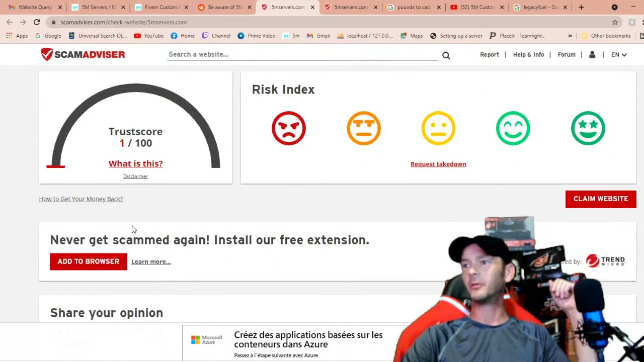Open the localhost / 127.0.0 bookmark
This screenshot has width=644, height=362.
point(365,36)
